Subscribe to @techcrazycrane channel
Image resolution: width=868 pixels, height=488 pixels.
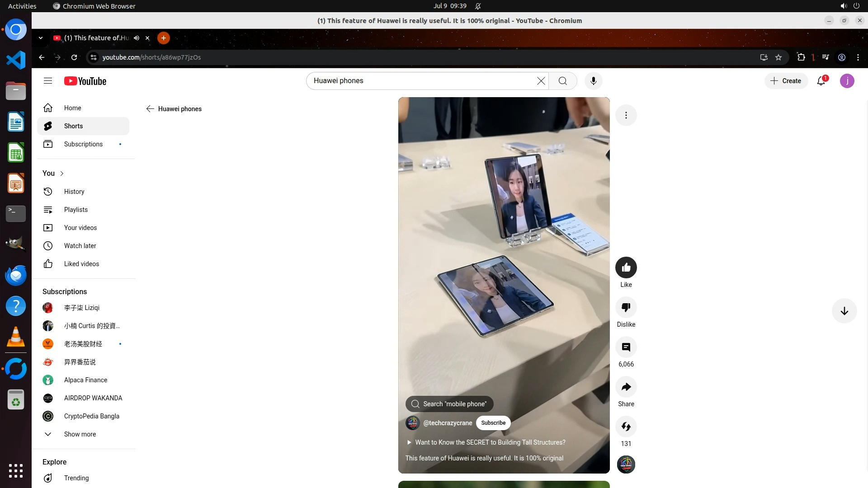point(493,423)
